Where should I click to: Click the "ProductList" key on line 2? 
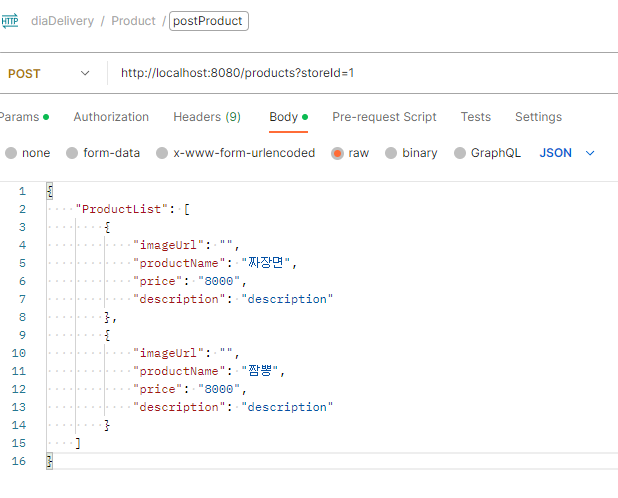[121, 209]
